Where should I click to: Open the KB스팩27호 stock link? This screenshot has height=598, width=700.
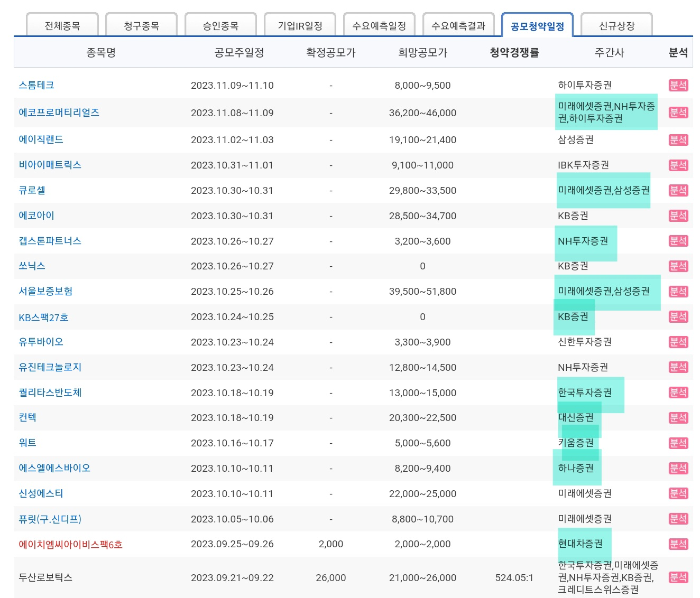pyautogui.click(x=44, y=317)
